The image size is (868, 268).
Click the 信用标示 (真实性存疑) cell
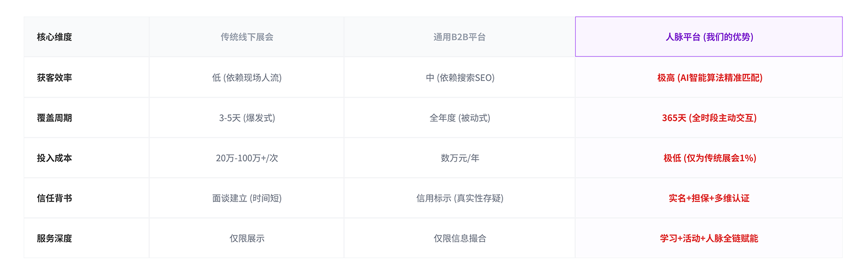pyautogui.click(x=460, y=198)
